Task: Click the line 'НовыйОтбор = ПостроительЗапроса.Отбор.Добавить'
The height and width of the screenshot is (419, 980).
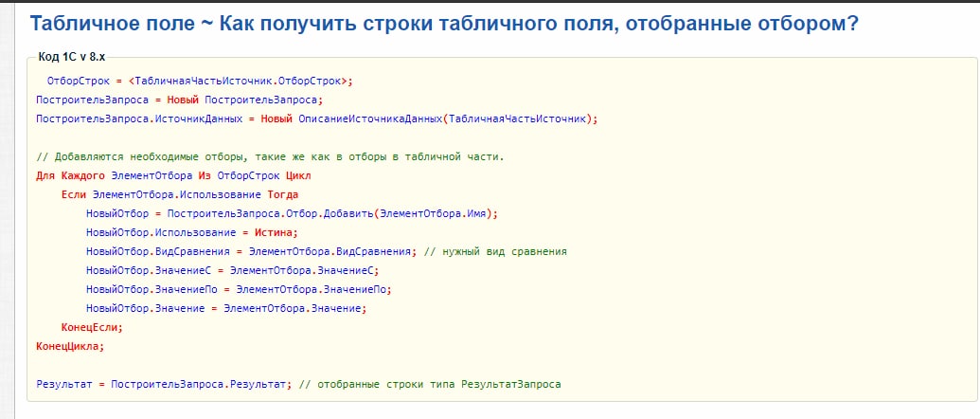Action: tap(292, 213)
